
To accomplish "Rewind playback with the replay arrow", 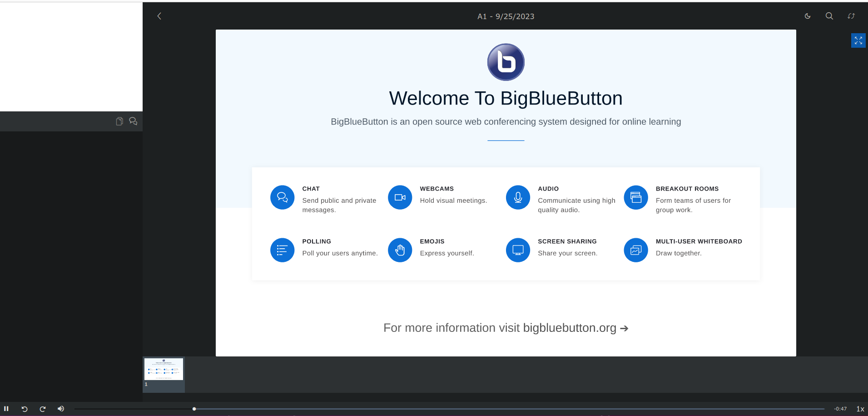I will point(25,409).
